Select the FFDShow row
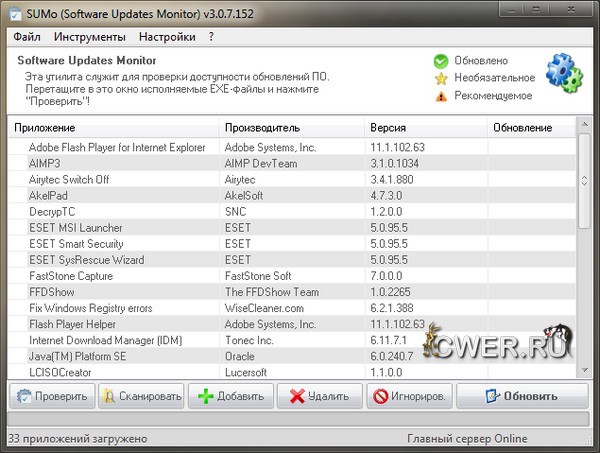Screen dimensions: 600x453 pyautogui.click(x=292, y=292)
